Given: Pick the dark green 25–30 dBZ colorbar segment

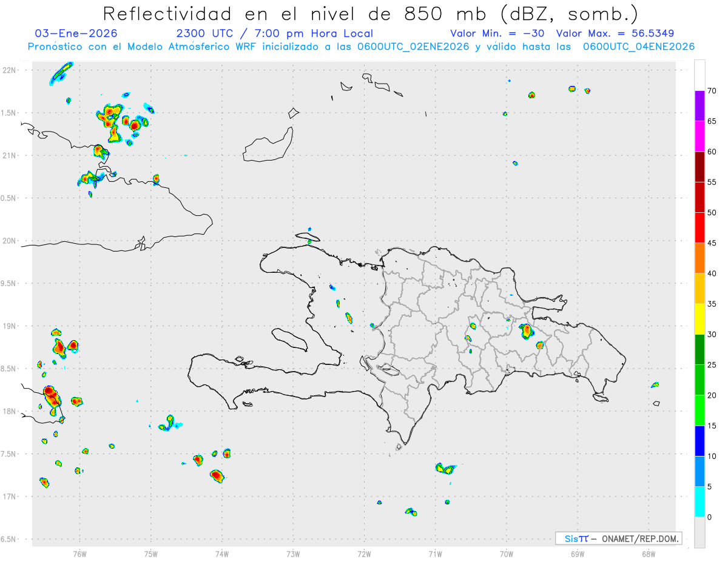Looking at the screenshot, I should (699, 349).
